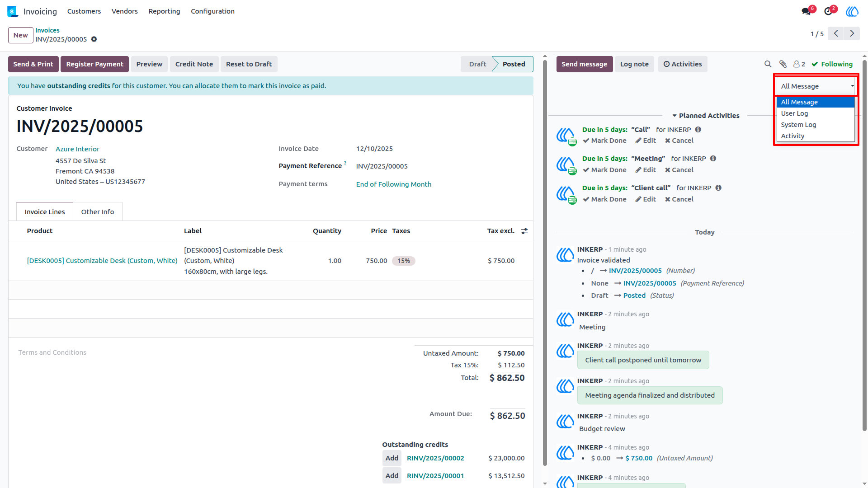Open the activities clock icon in top bar
The image size is (868, 488).
(x=828, y=11)
